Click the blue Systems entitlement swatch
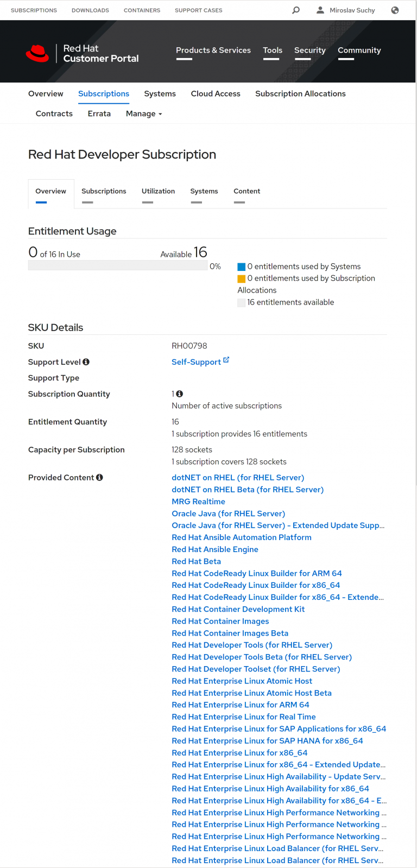Viewport: 417px width, 868px height. [x=242, y=267]
